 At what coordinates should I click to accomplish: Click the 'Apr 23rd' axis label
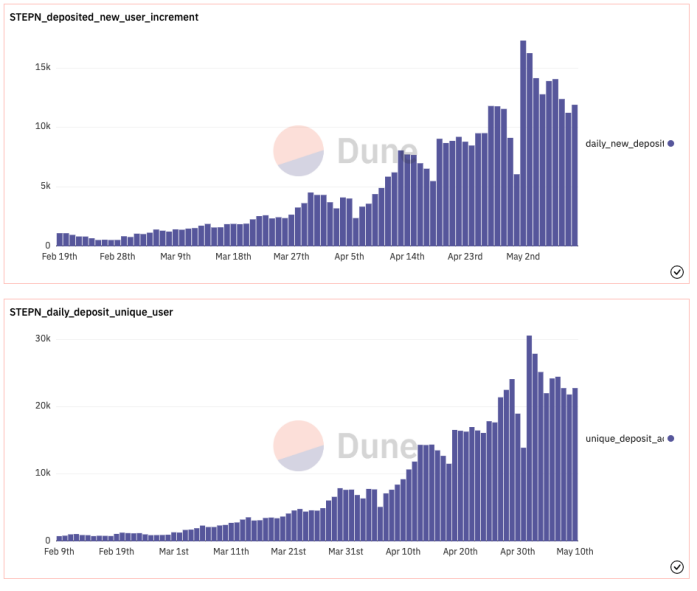click(x=465, y=257)
